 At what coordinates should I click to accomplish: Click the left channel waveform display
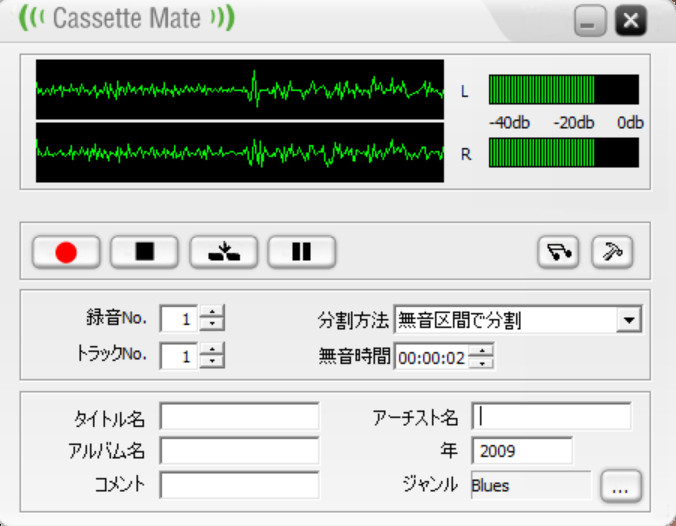(x=240, y=89)
